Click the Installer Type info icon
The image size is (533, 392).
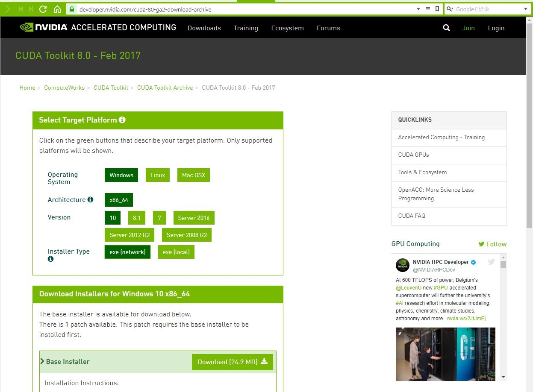pos(50,259)
